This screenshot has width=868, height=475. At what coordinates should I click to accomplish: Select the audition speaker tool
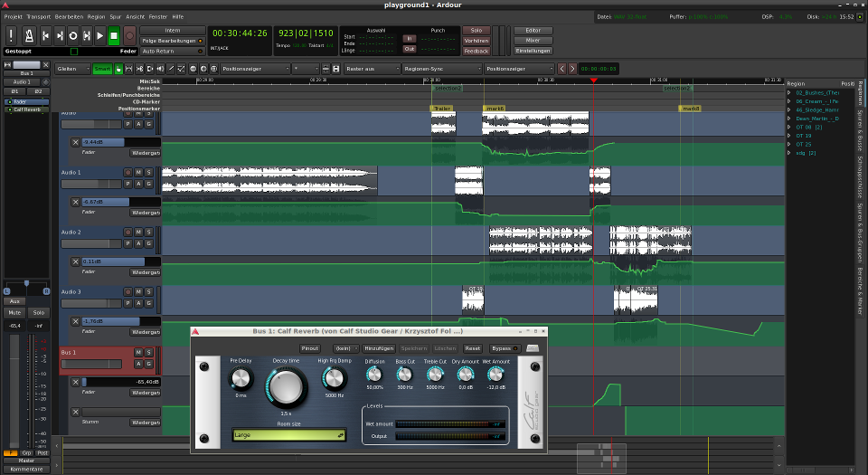[161, 69]
